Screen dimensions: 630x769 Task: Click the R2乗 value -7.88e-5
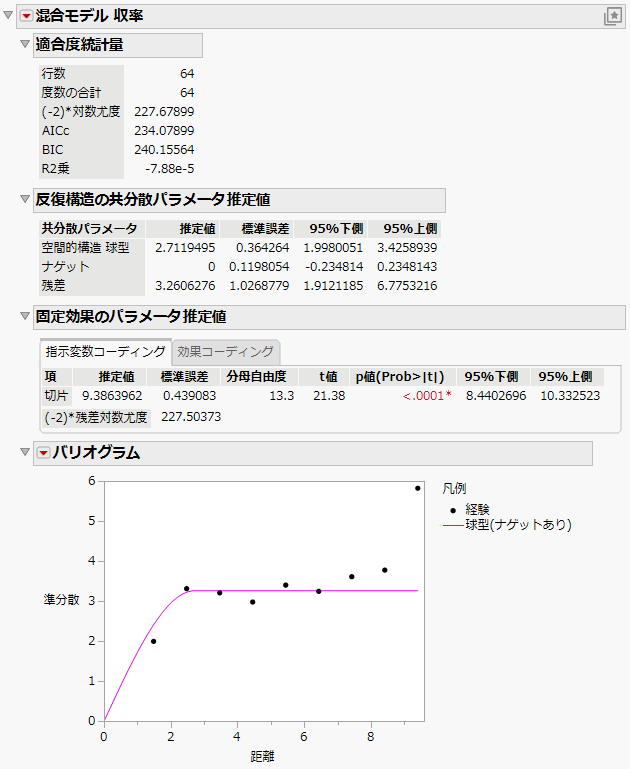coord(170,169)
